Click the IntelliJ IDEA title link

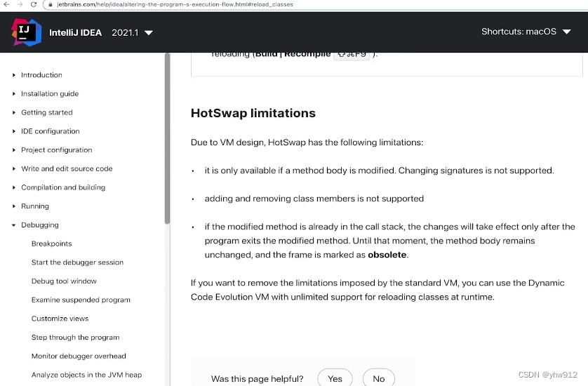coord(75,33)
